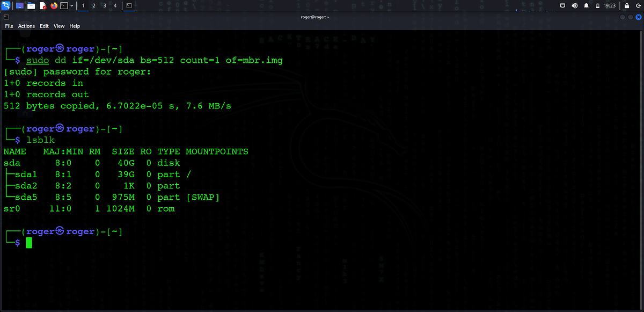
Task: Launch Firefox from the taskbar
Action: coord(54,5)
